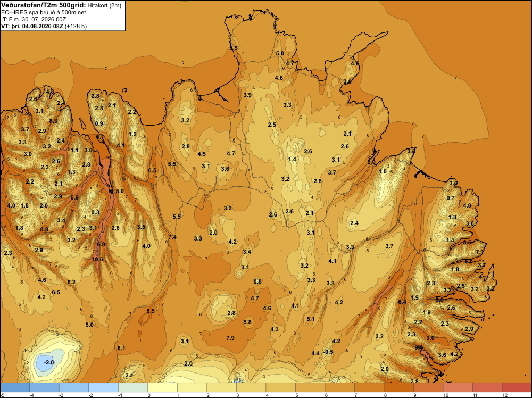
Task: Select the 0.3 temperature reading
Action: [x=96, y=212]
